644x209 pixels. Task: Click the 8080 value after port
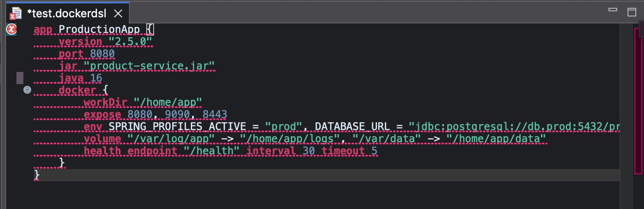click(102, 54)
